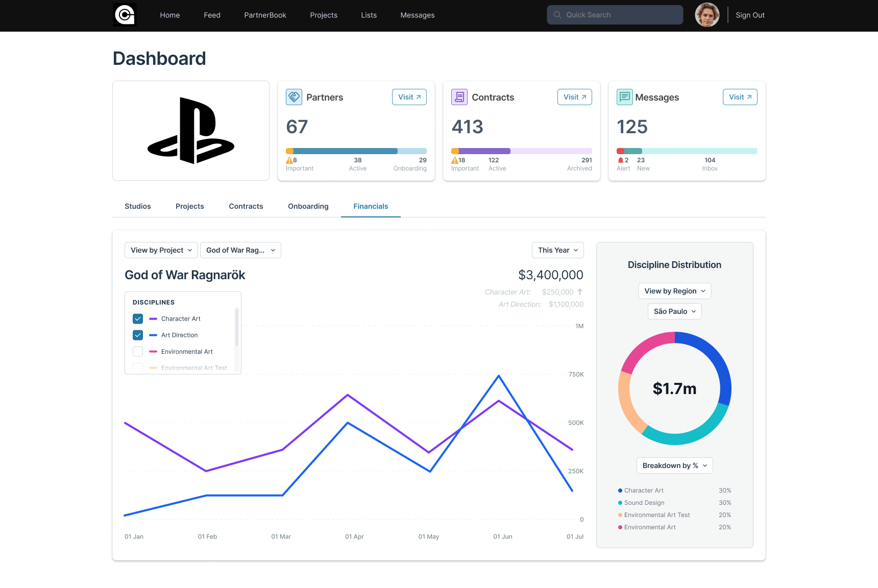
Task: Click the Sound Design legend entry
Action: [x=674, y=503]
